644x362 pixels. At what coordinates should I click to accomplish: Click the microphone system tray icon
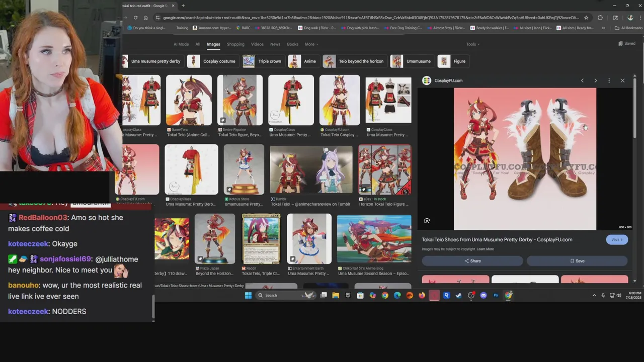(603, 295)
